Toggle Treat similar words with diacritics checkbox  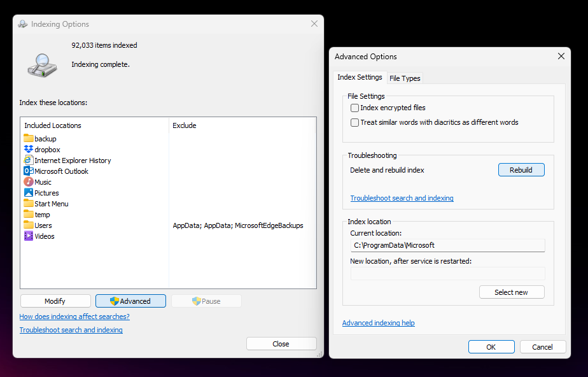(354, 123)
